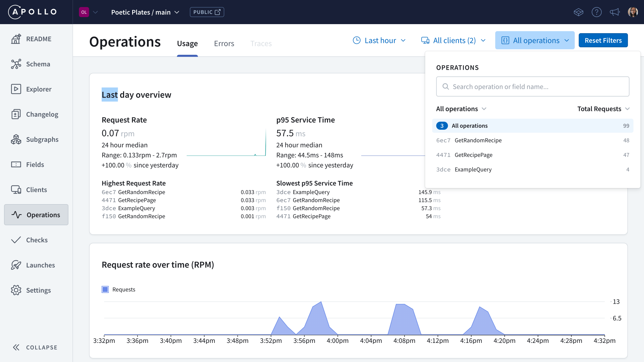Collapse the left sidebar
644x362 pixels.
pyautogui.click(x=35, y=347)
